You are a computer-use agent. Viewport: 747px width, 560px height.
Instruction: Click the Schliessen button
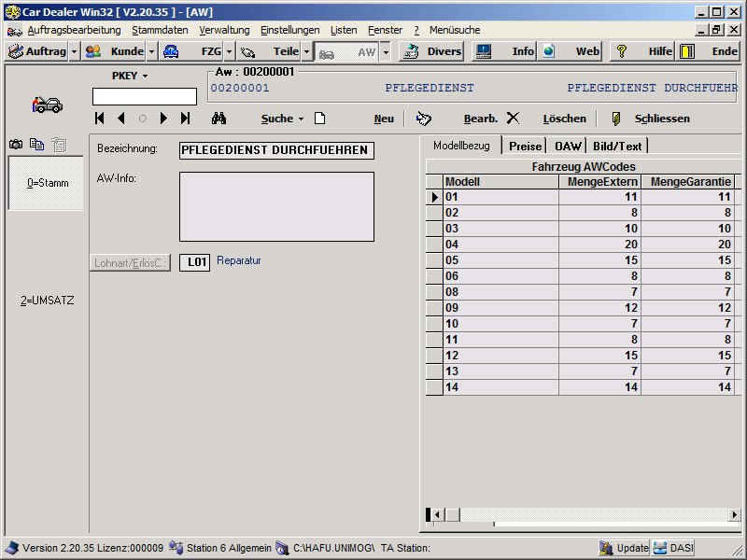[651, 119]
